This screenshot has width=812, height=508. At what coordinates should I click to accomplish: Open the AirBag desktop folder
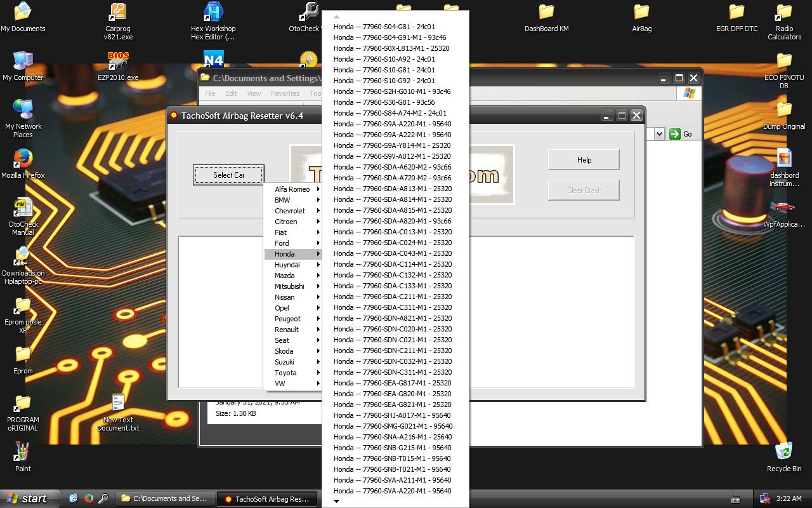pyautogui.click(x=641, y=13)
